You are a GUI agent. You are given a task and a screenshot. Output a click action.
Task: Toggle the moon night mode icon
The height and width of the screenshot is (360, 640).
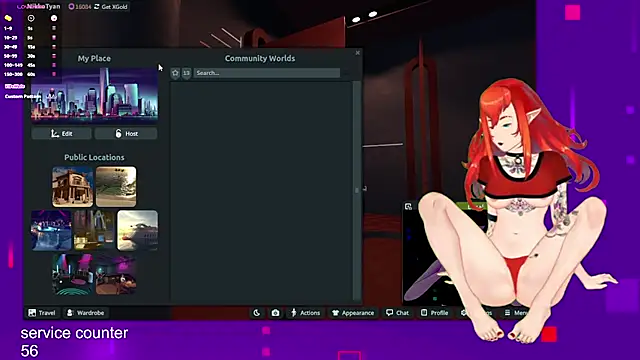[257, 313]
